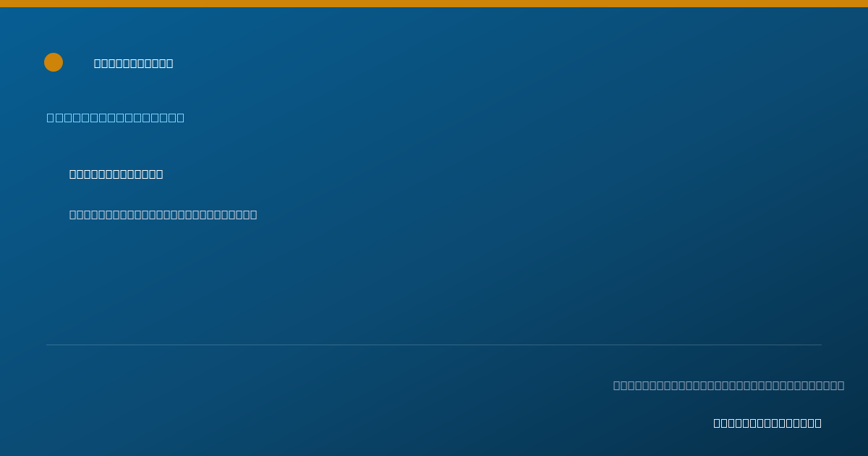The image size is (868, 456).
Task: Click beginning of bold white subheading
Action: pyautogui.click(x=73, y=174)
